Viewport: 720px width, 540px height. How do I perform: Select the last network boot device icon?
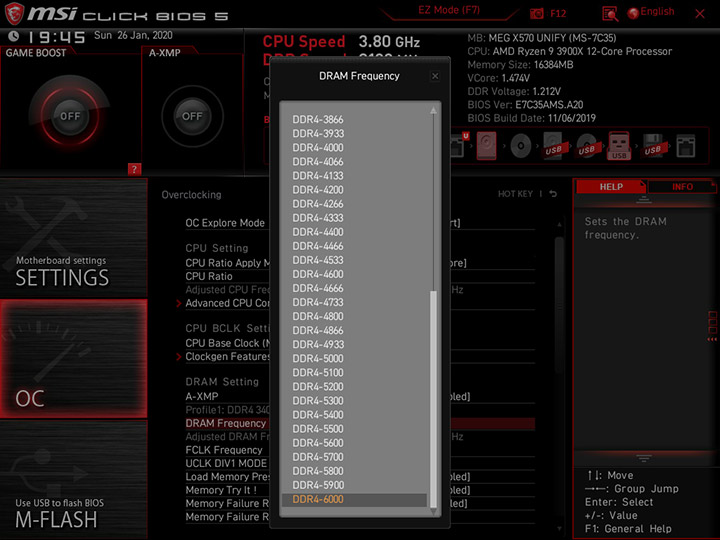tap(686, 146)
